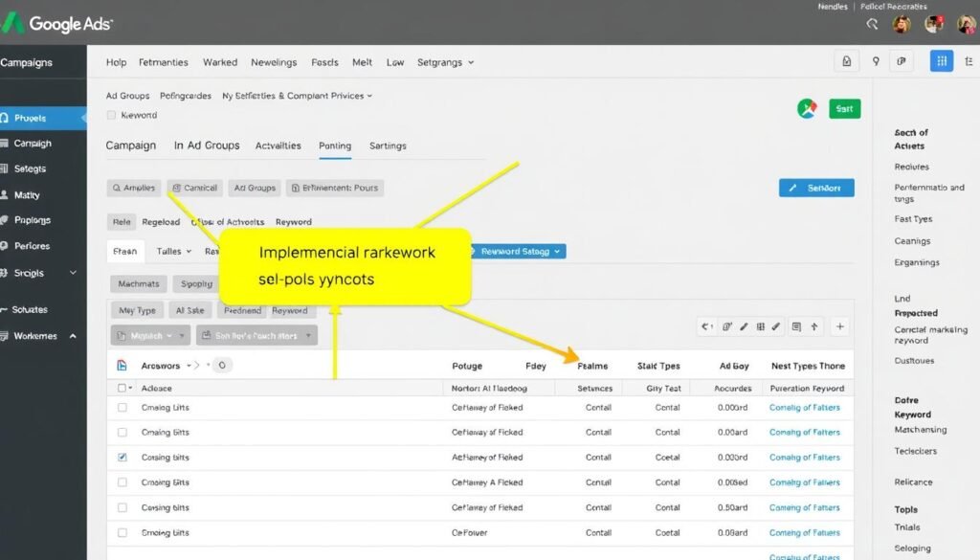
Task: Click the green Sart button
Action: [x=844, y=108]
